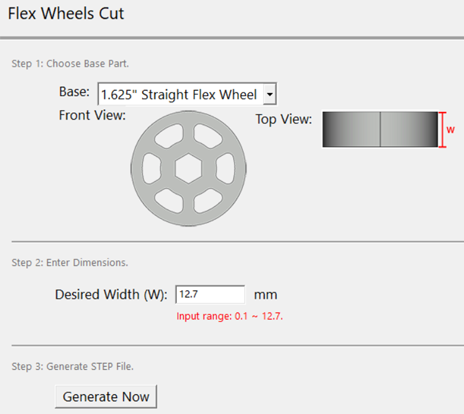The width and height of the screenshot is (464, 414).
Task: Click the mm unit label
Action: [266, 295]
